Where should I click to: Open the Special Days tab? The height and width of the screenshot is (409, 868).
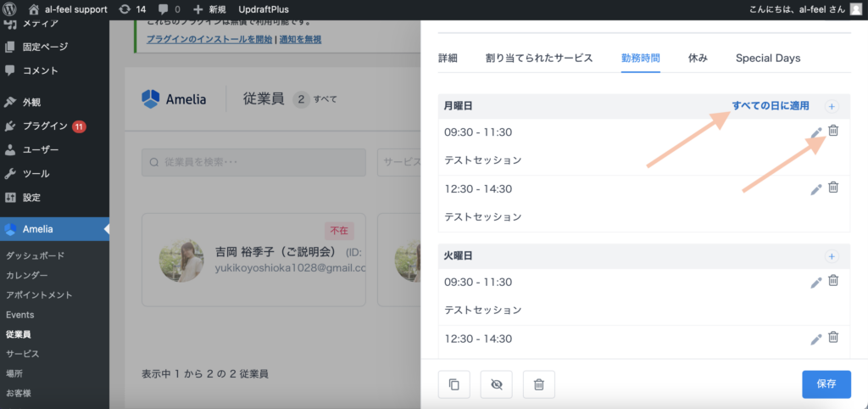(767, 58)
